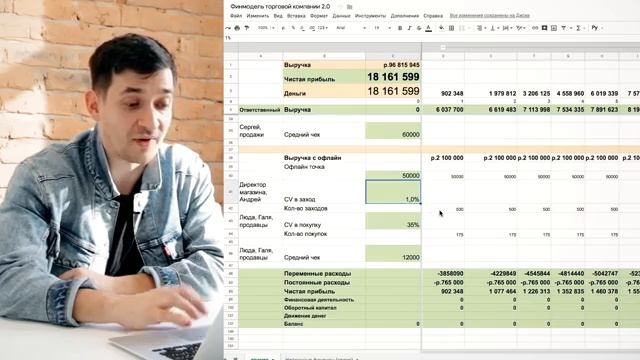
Task: Increase decimal places button
Action: pyautogui.click(x=312, y=28)
